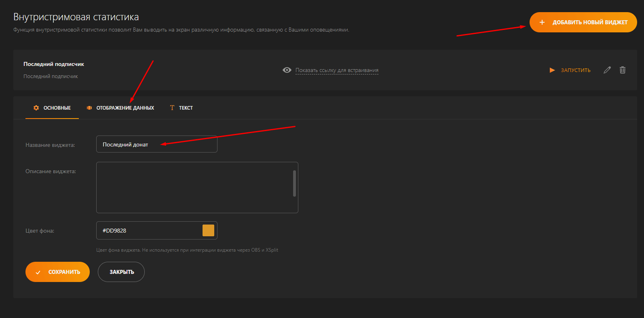Click the orange play triangle icon
Viewport: 644px width, 318px height.
(552, 70)
